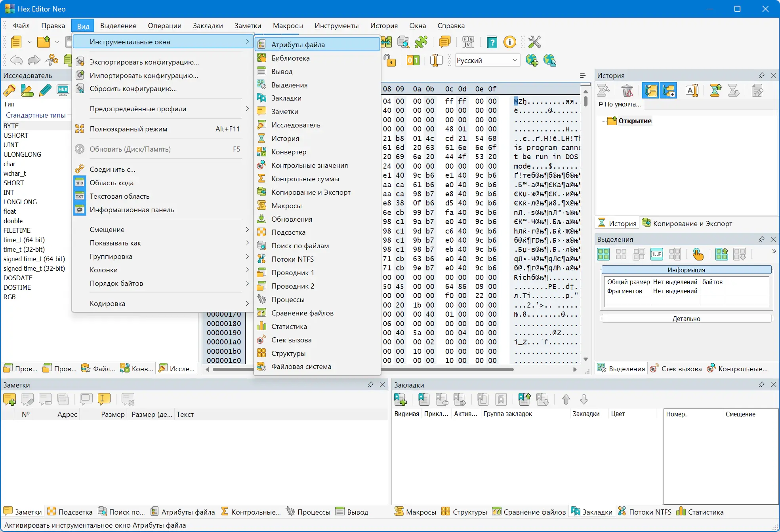Click the Детально section header
This screenshot has height=532, width=780.
tap(686, 319)
